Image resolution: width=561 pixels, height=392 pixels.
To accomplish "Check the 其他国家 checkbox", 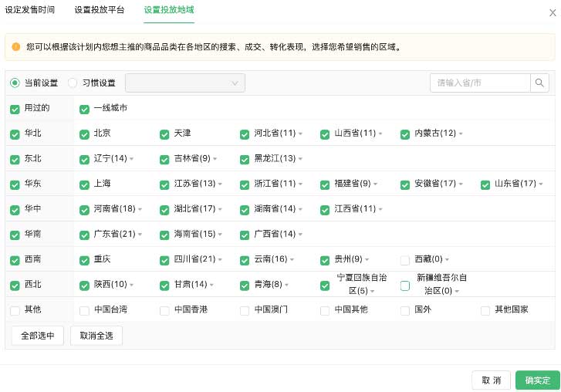I will [485, 311].
